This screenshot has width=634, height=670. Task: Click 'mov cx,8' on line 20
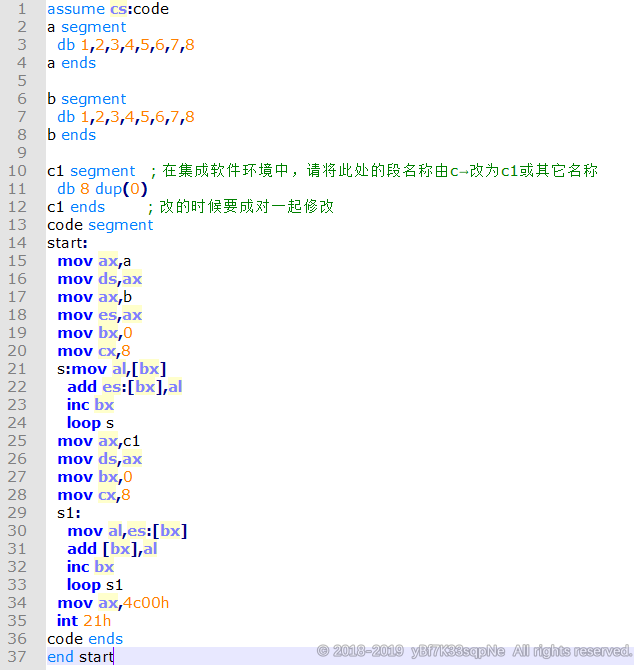(x=94, y=351)
